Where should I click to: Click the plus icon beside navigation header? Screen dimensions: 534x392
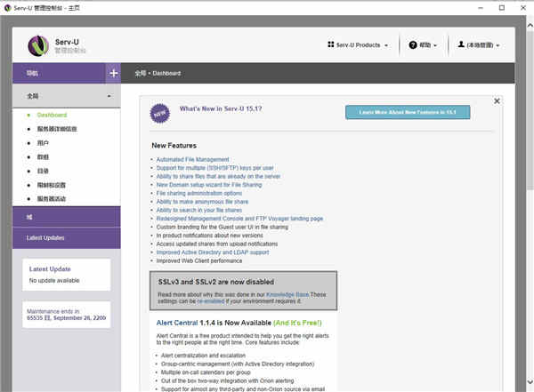(x=113, y=73)
